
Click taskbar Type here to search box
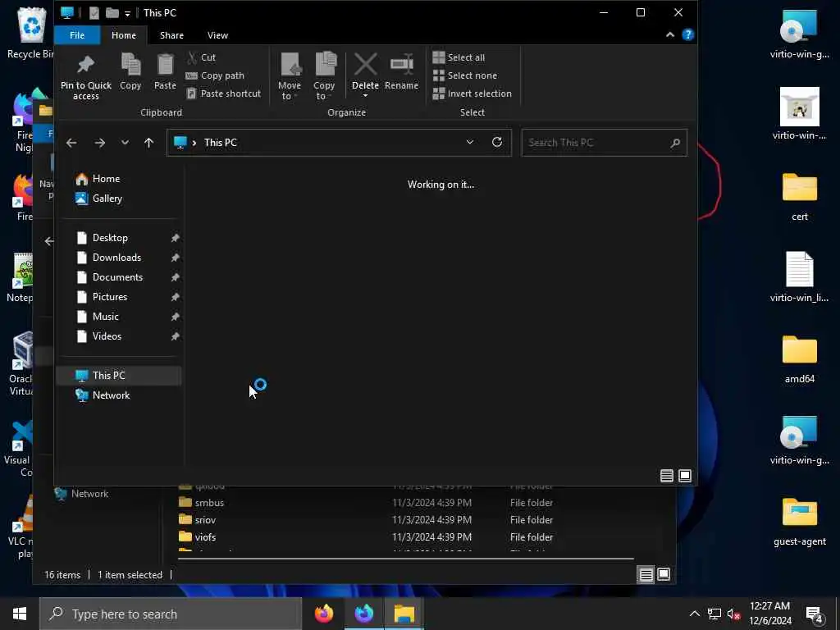[171, 614]
